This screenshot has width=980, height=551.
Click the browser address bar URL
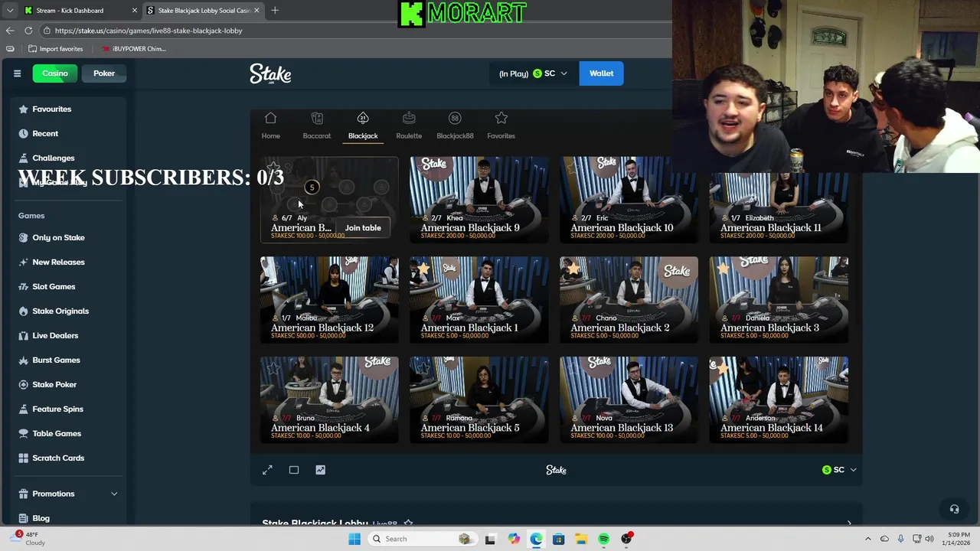149,31
